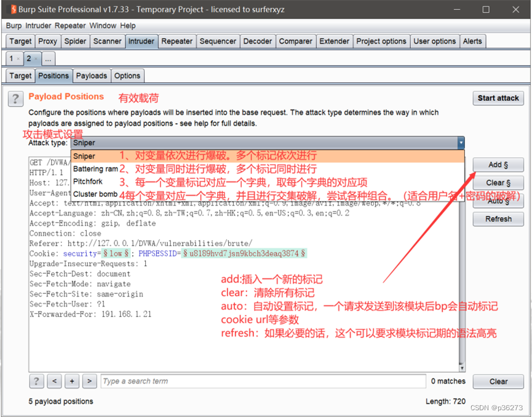
Task: Click the X-Forwarded-For header line
Action: coord(90,314)
